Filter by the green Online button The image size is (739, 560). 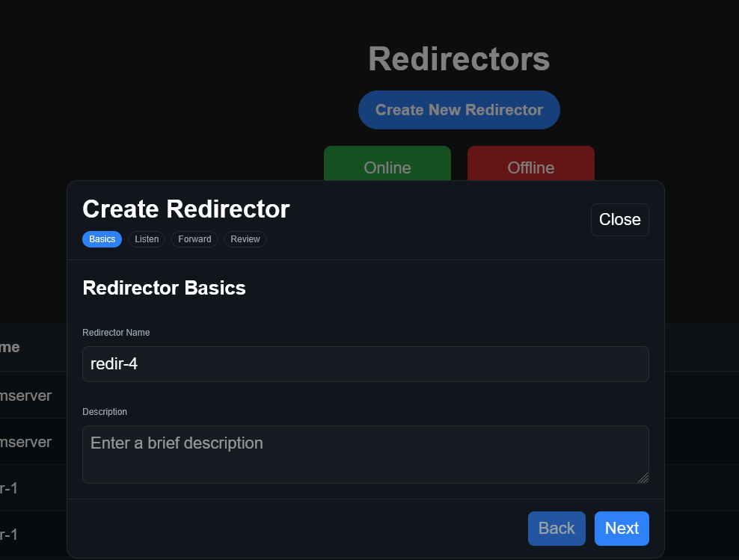pos(387,164)
